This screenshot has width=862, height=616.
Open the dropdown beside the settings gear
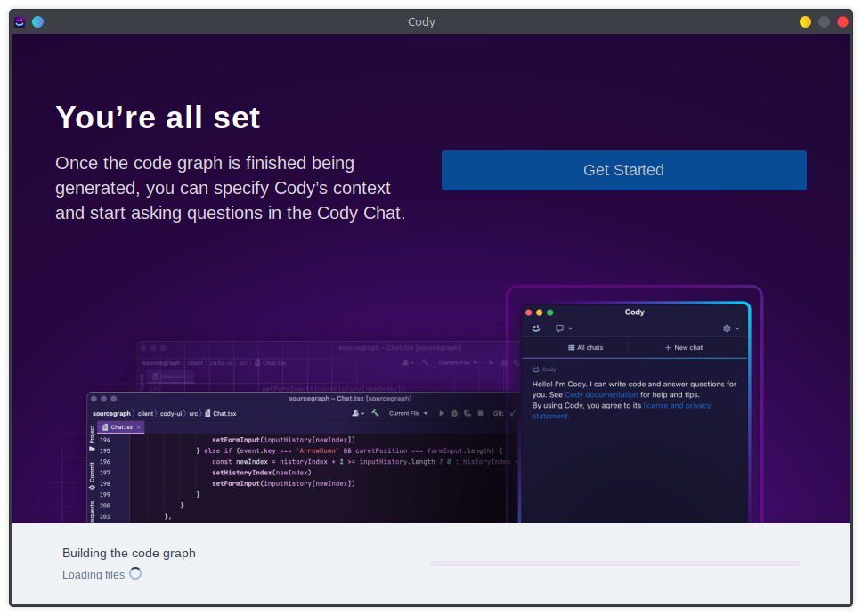[737, 328]
